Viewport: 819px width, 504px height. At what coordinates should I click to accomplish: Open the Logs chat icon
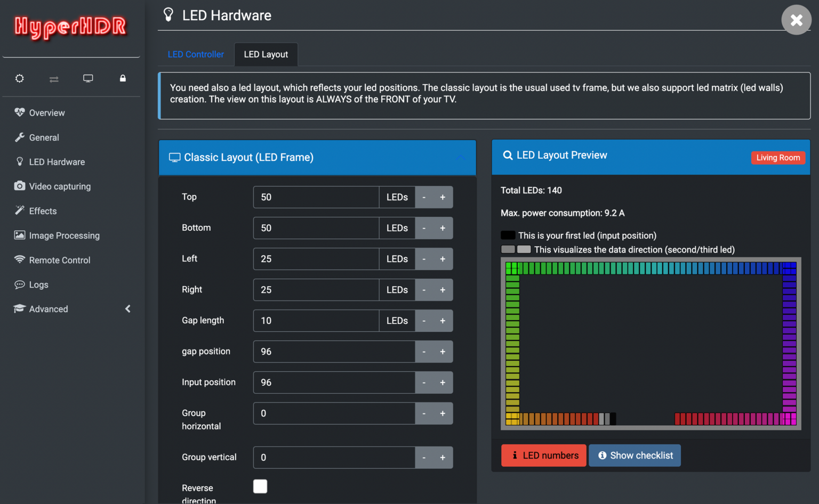[x=20, y=284]
